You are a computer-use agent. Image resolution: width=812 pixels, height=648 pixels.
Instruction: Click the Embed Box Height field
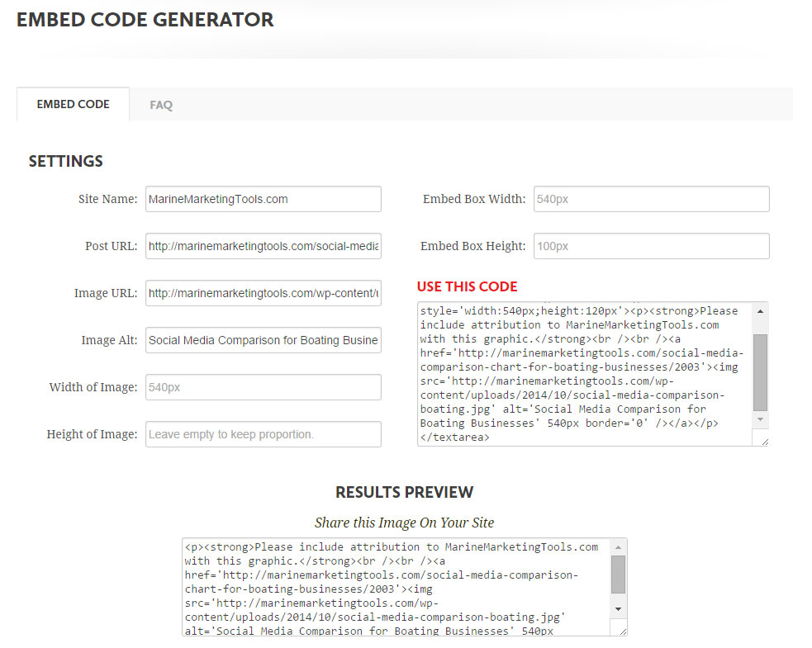point(652,246)
